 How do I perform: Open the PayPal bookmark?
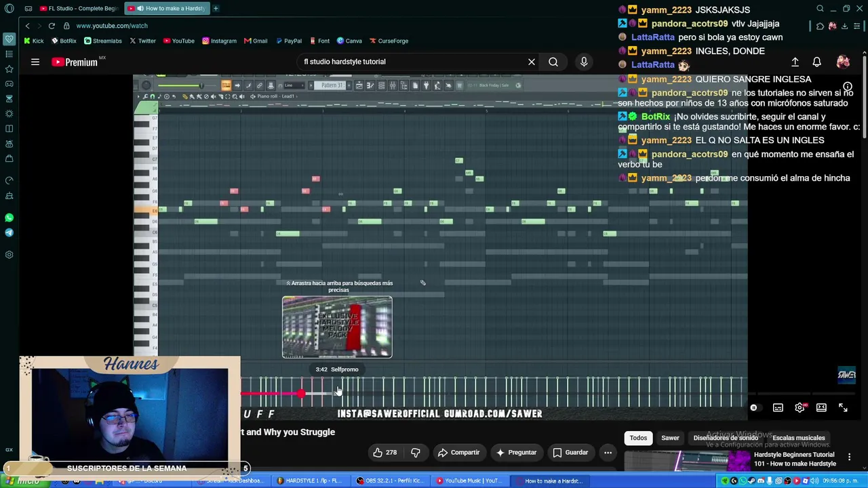tap(288, 41)
